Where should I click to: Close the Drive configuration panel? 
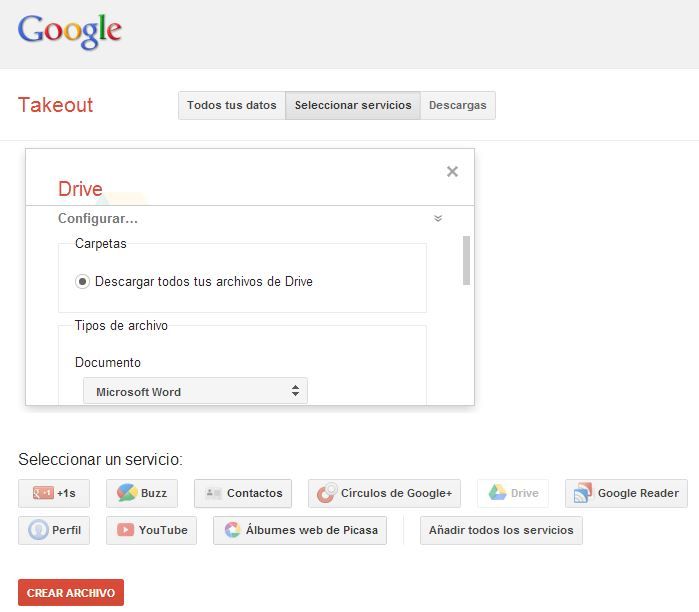point(452,171)
